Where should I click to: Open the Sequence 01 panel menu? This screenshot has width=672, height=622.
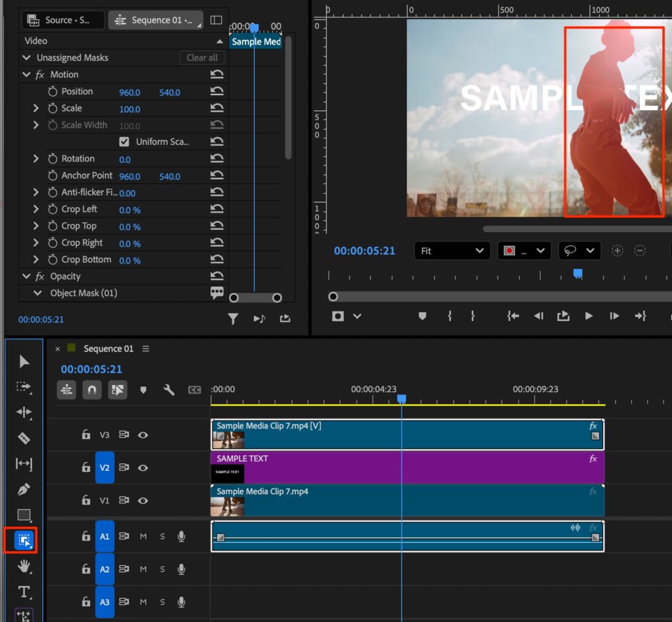click(x=146, y=349)
